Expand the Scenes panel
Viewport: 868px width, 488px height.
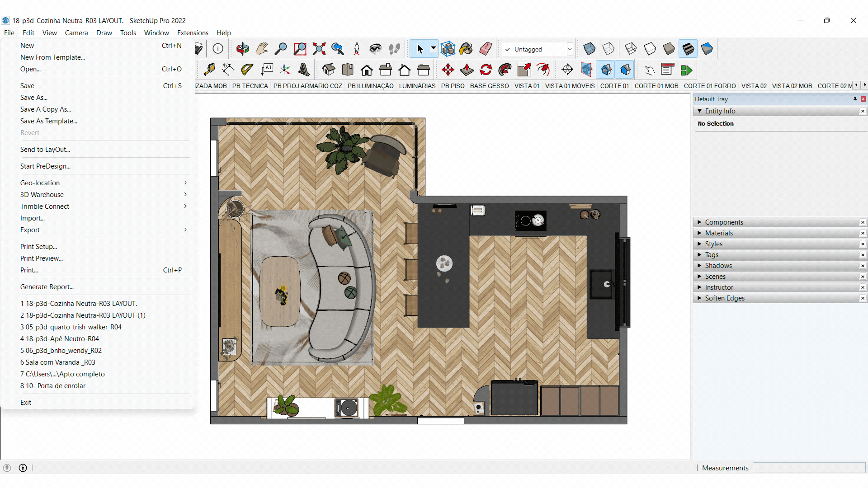click(700, 277)
